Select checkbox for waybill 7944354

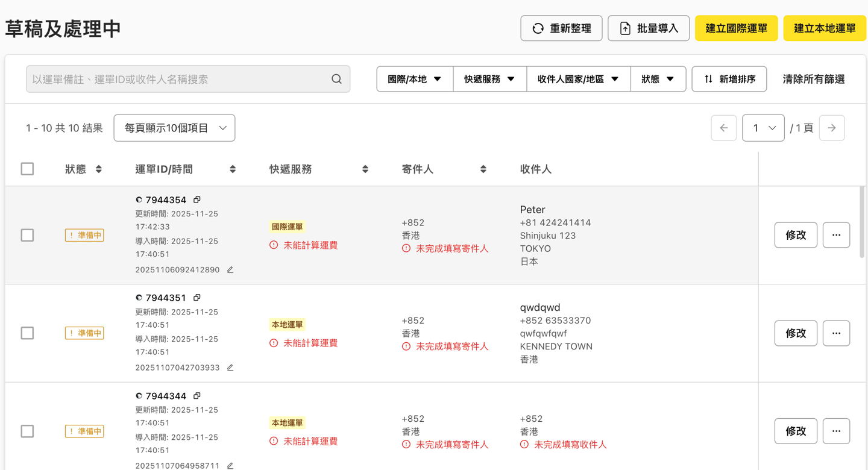(x=27, y=235)
